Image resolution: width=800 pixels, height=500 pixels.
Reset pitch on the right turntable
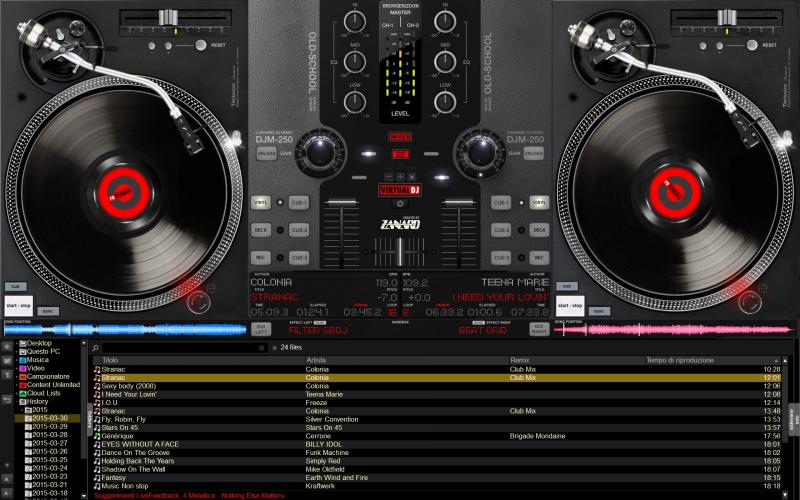(752, 45)
